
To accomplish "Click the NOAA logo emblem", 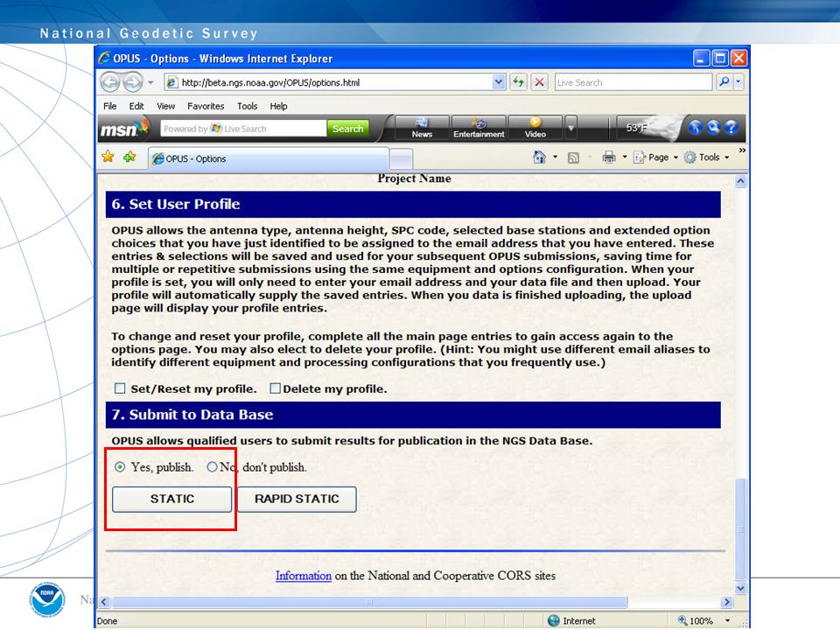I will pyautogui.click(x=47, y=599).
